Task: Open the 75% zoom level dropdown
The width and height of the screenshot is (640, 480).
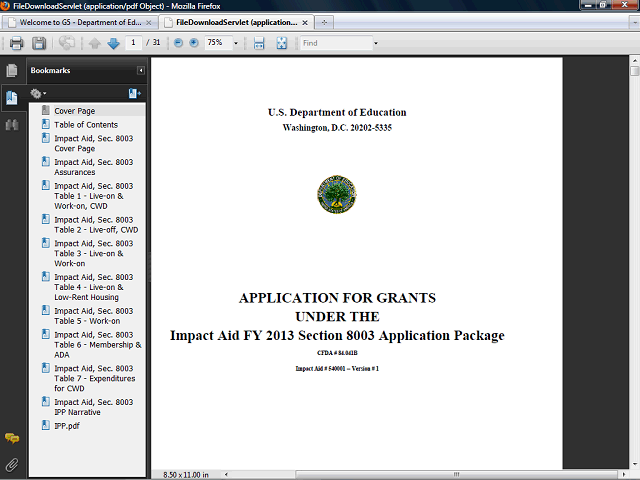Action: pos(236,43)
